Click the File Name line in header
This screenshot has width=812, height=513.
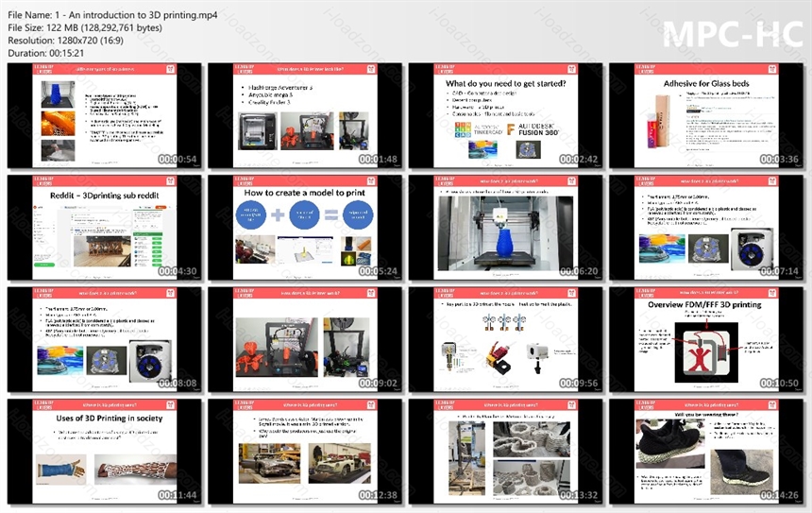click(x=112, y=15)
